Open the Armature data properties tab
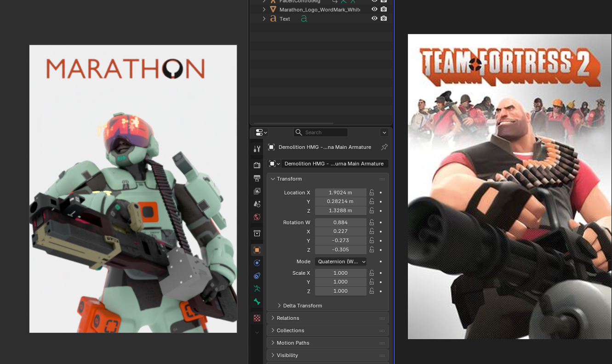 pyautogui.click(x=257, y=289)
